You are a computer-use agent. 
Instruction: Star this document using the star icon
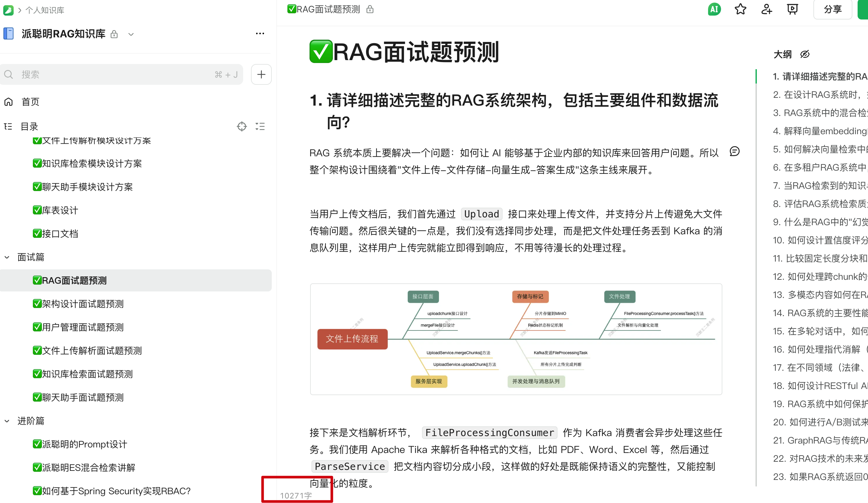[x=740, y=9]
